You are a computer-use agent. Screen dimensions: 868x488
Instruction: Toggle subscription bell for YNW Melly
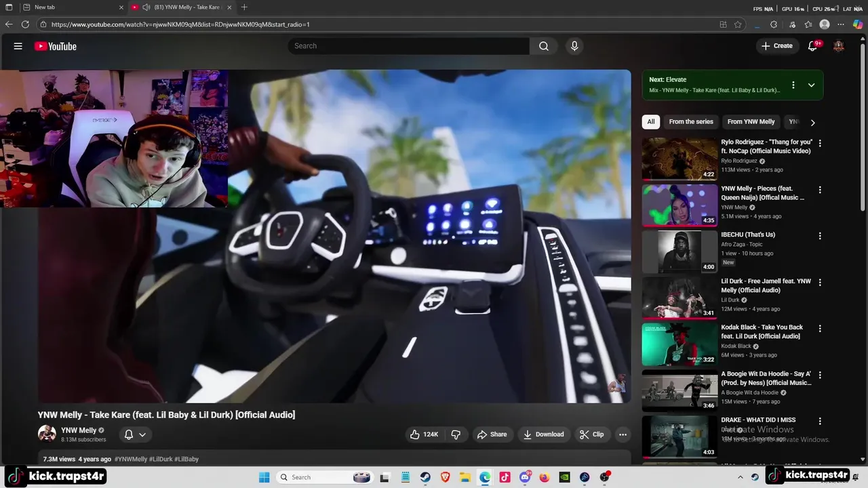(x=135, y=434)
